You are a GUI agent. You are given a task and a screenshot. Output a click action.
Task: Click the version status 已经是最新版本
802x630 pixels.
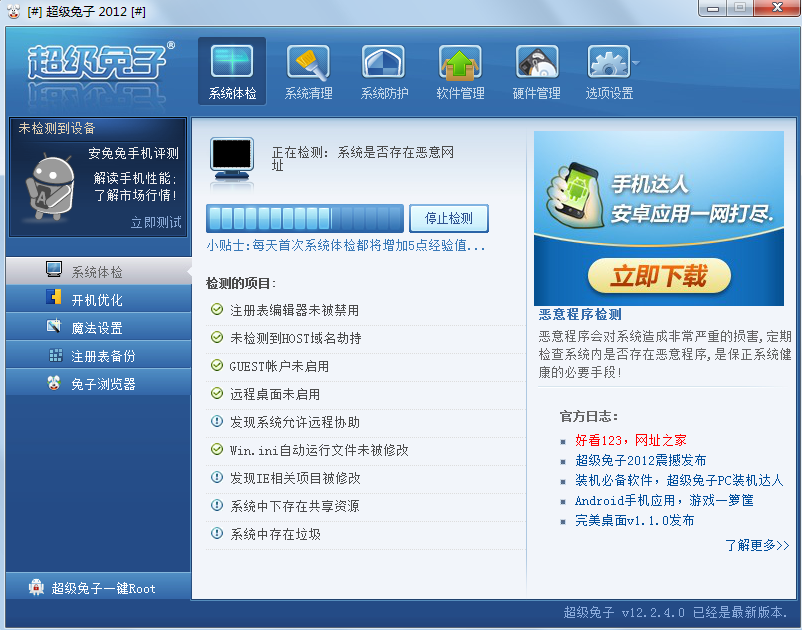[740, 612]
